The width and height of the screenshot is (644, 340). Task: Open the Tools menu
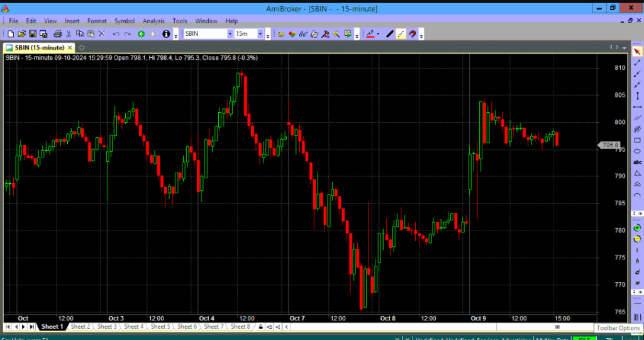click(180, 21)
